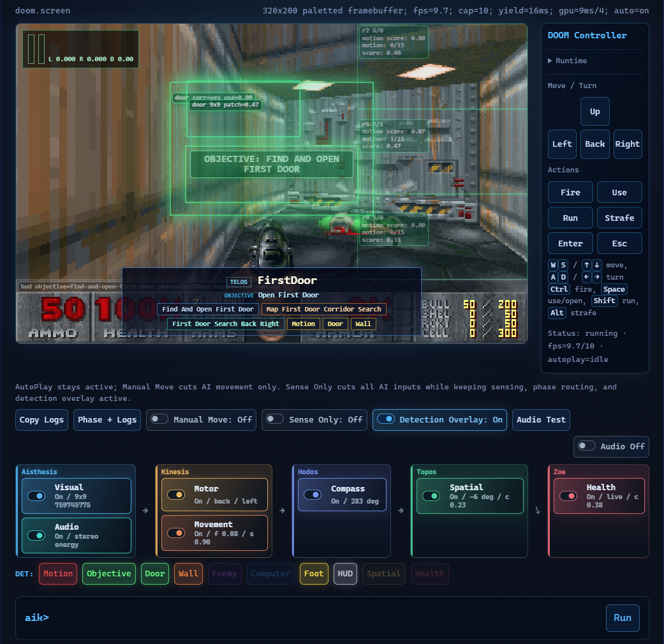Click the yellow Motion tag in overlay
Image resolution: width=664 pixels, height=644 pixels.
tap(303, 324)
